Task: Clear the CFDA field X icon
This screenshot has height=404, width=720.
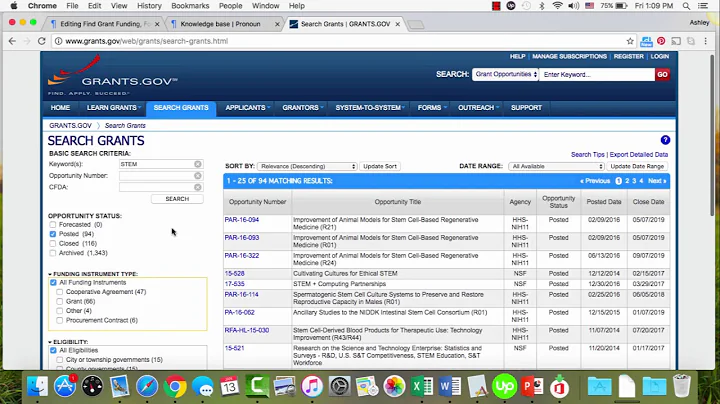Action: click(197, 187)
